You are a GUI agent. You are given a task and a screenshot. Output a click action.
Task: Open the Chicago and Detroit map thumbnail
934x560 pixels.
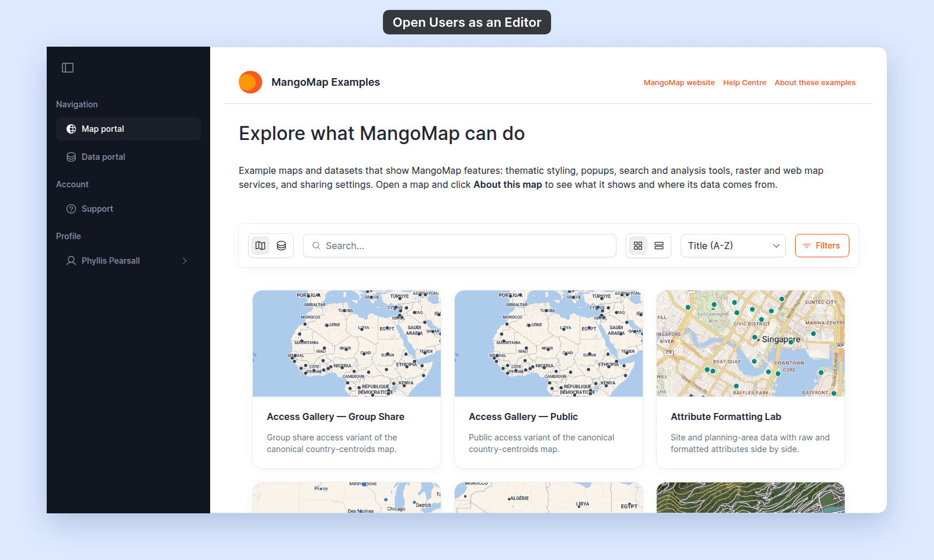click(347, 498)
